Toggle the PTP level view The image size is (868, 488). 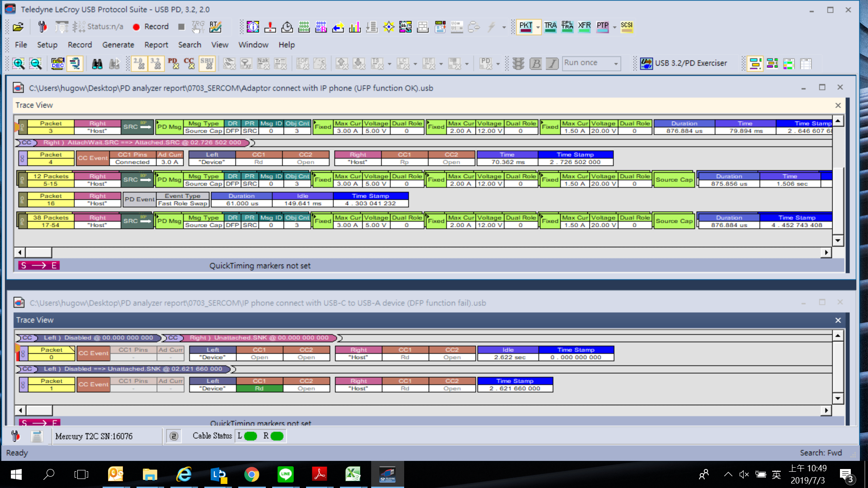(x=602, y=27)
